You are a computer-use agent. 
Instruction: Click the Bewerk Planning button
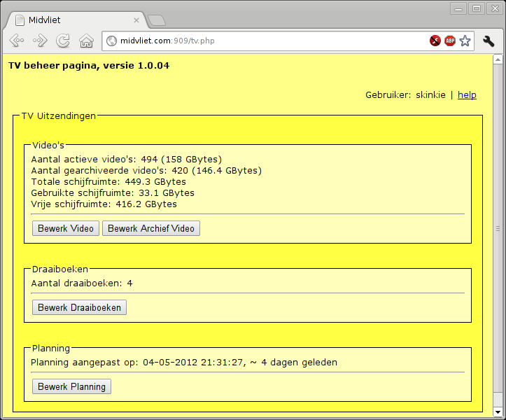(x=71, y=386)
